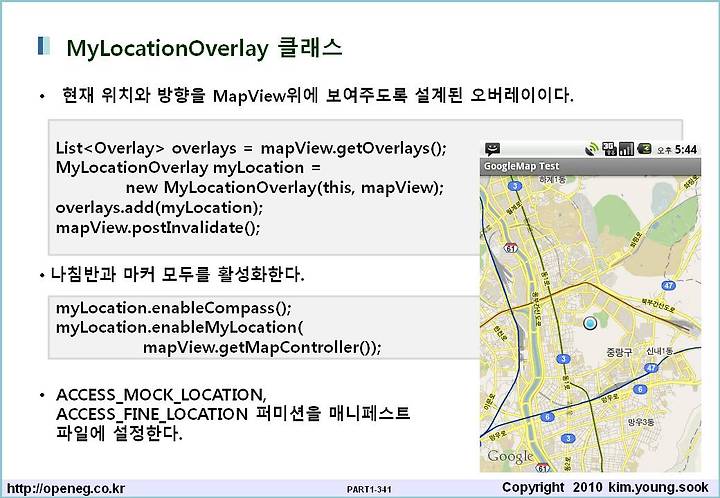Click the 중랑구 district label on map
The image size is (720, 498).
click(619, 352)
